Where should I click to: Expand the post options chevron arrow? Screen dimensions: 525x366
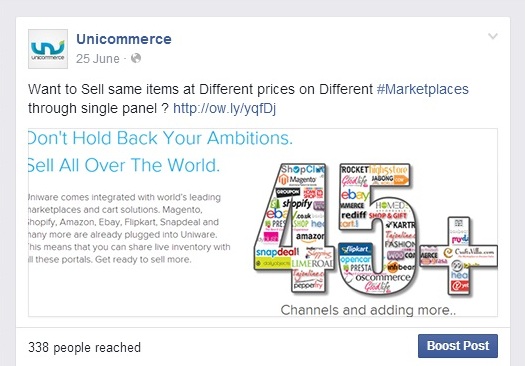click(493, 36)
